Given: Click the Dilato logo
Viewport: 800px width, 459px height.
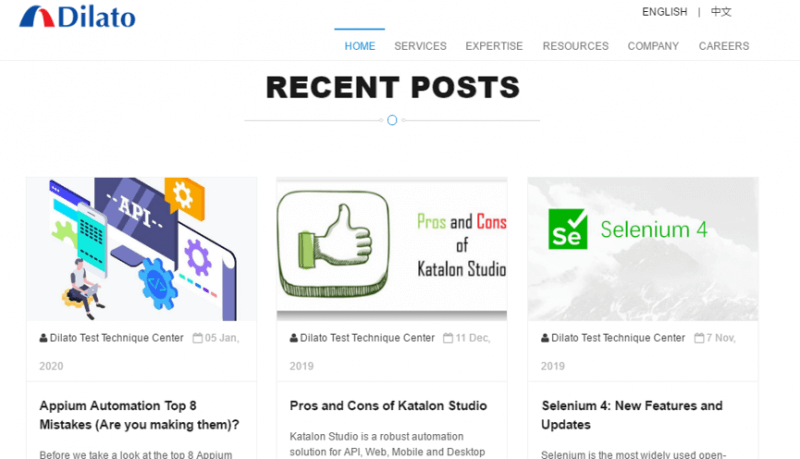Looking at the screenshot, I should (78, 17).
